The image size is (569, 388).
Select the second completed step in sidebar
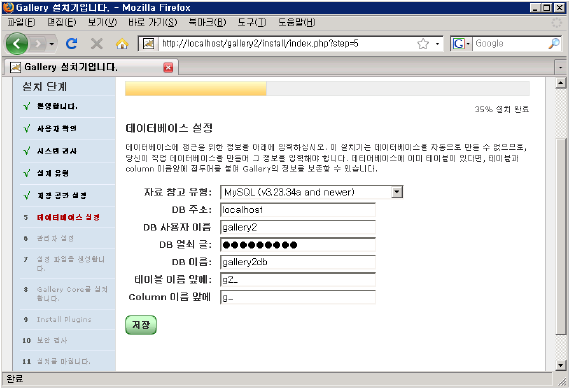[67, 128]
